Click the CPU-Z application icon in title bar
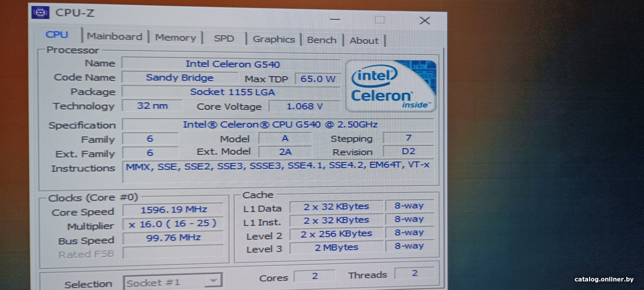This screenshot has width=644, height=290. point(40,13)
